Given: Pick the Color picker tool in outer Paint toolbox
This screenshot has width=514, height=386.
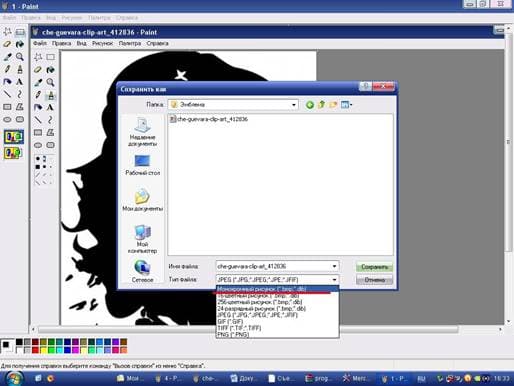Looking at the screenshot, I should click(7, 57).
